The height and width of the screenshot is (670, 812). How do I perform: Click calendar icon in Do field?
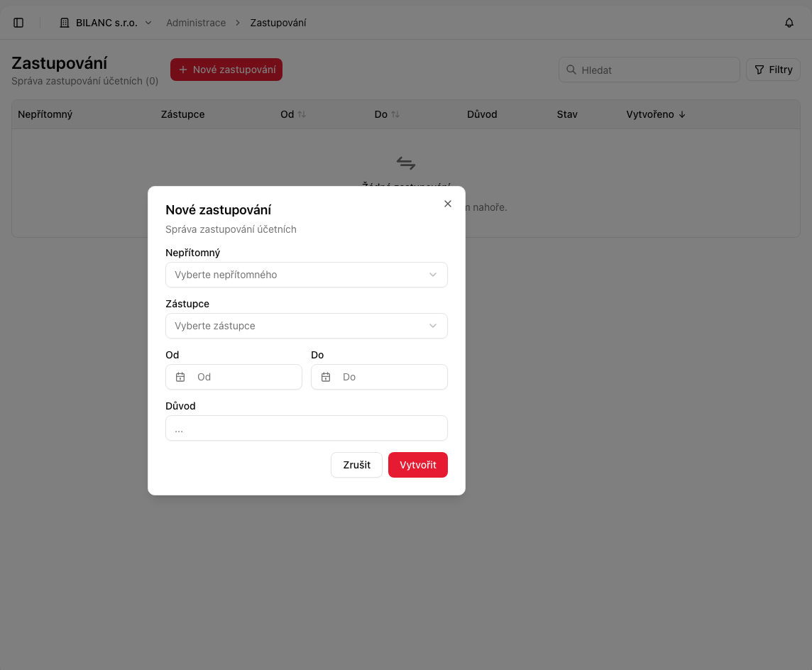[x=326, y=377]
